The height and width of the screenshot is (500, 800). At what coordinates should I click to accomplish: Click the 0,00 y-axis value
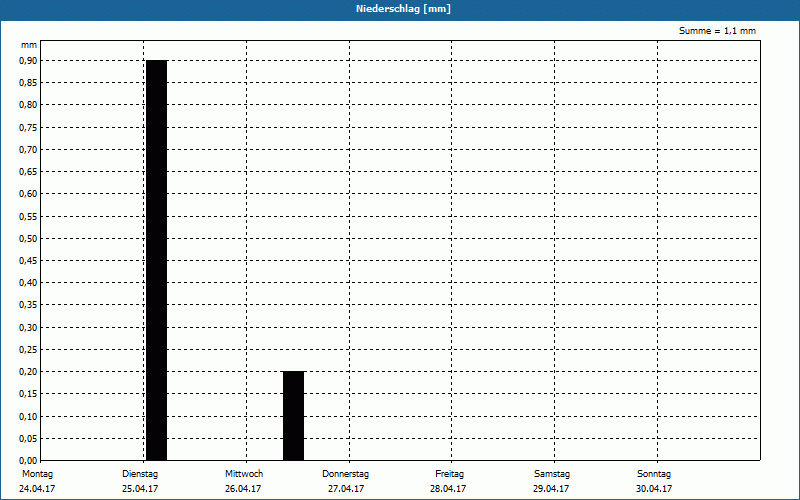coord(28,461)
